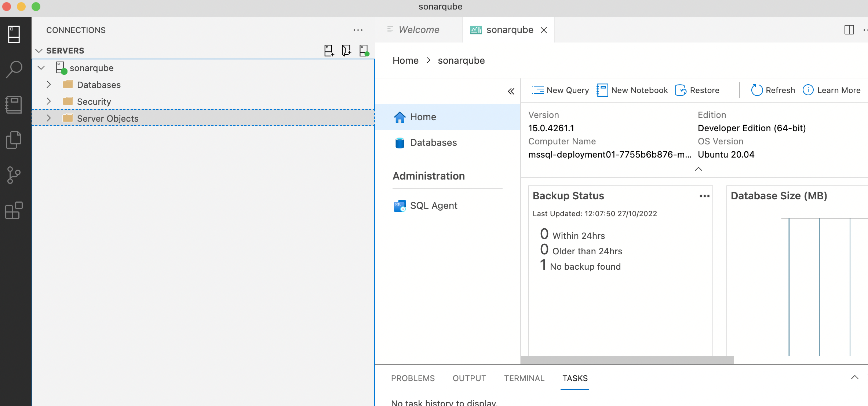Expand the Databases folder in tree
Screen dimensions: 868x406
point(49,85)
